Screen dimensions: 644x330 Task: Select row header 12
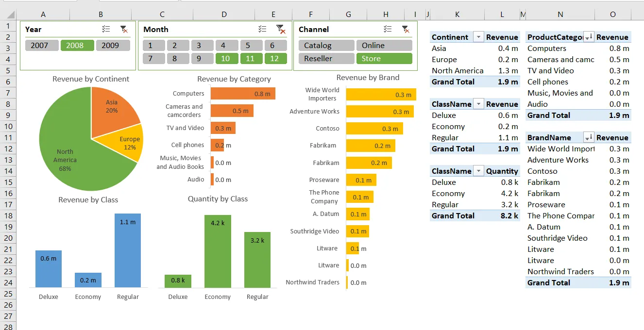(8, 149)
